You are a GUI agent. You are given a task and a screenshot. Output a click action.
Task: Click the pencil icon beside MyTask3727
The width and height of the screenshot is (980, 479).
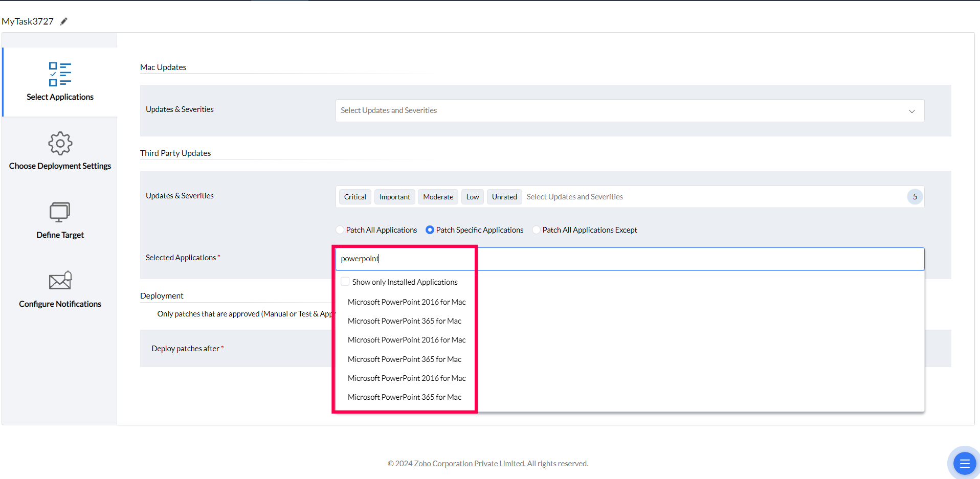click(63, 21)
